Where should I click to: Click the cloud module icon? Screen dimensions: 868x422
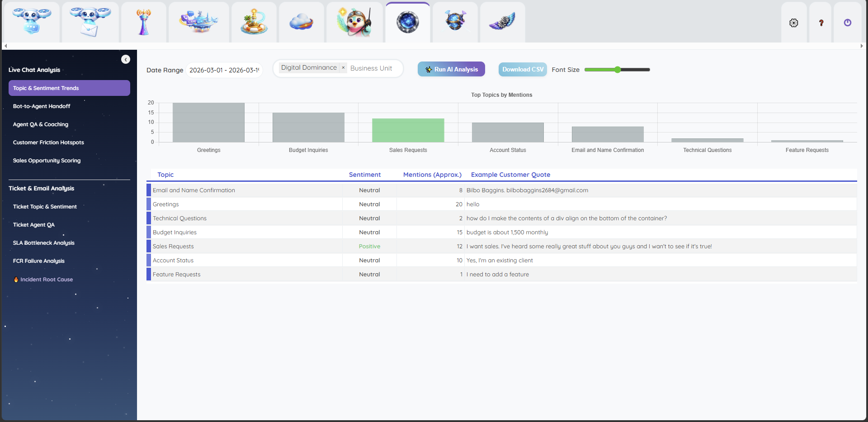(301, 22)
